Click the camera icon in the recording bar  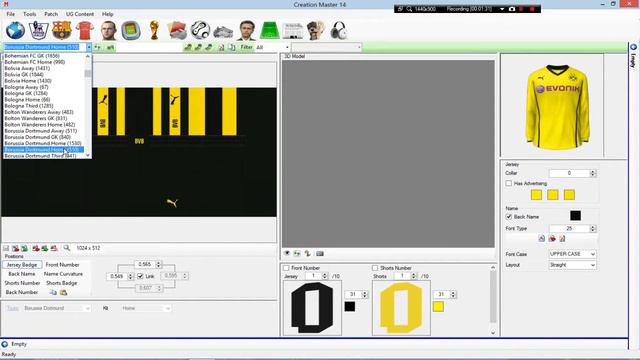coord(512,9)
